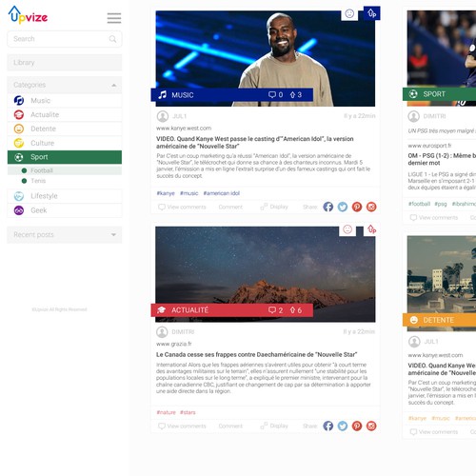
Task: Click the MUSIC category banner label
Action: point(183,95)
